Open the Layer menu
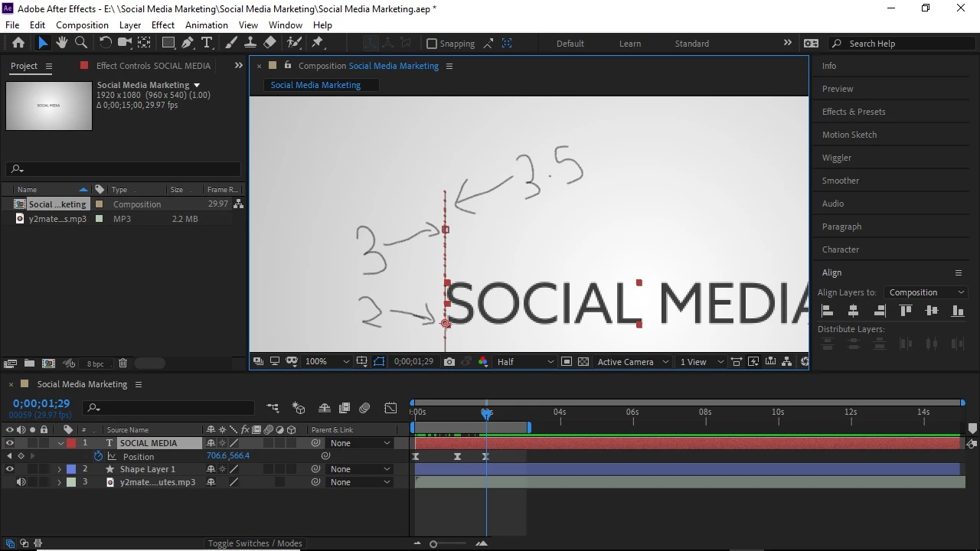980x551 pixels. point(130,24)
